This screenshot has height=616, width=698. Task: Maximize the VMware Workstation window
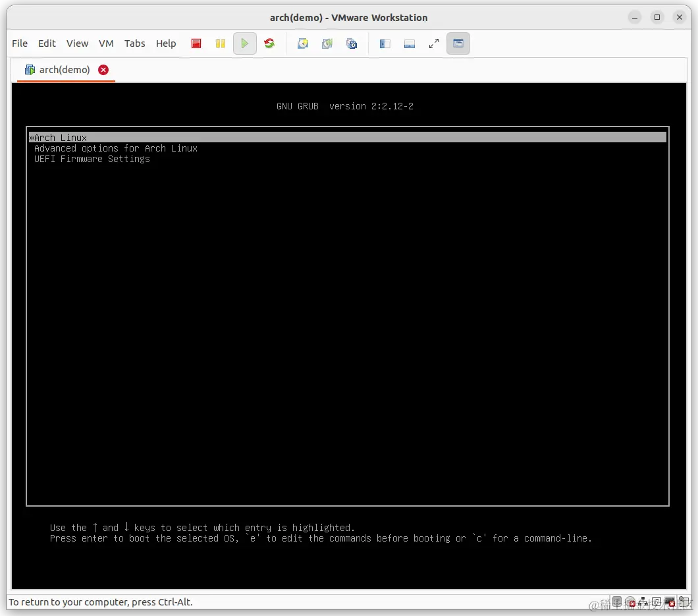[x=657, y=17]
